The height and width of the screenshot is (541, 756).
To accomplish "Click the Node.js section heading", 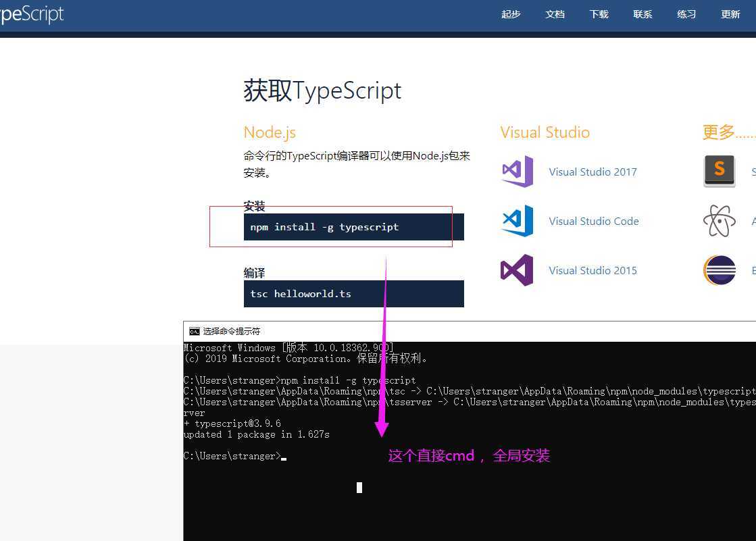I will (x=270, y=132).
